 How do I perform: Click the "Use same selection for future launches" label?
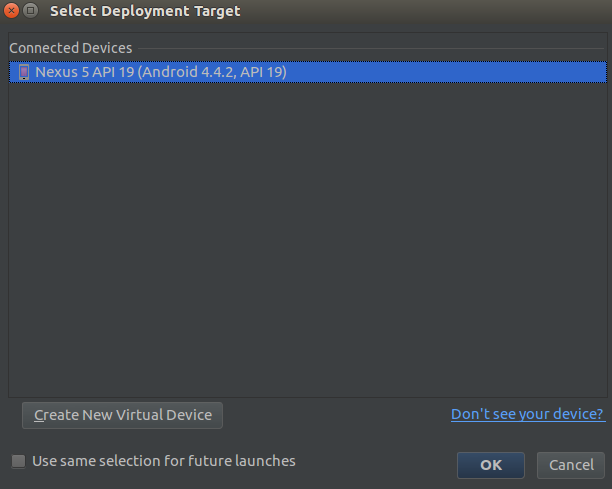pos(164,461)
